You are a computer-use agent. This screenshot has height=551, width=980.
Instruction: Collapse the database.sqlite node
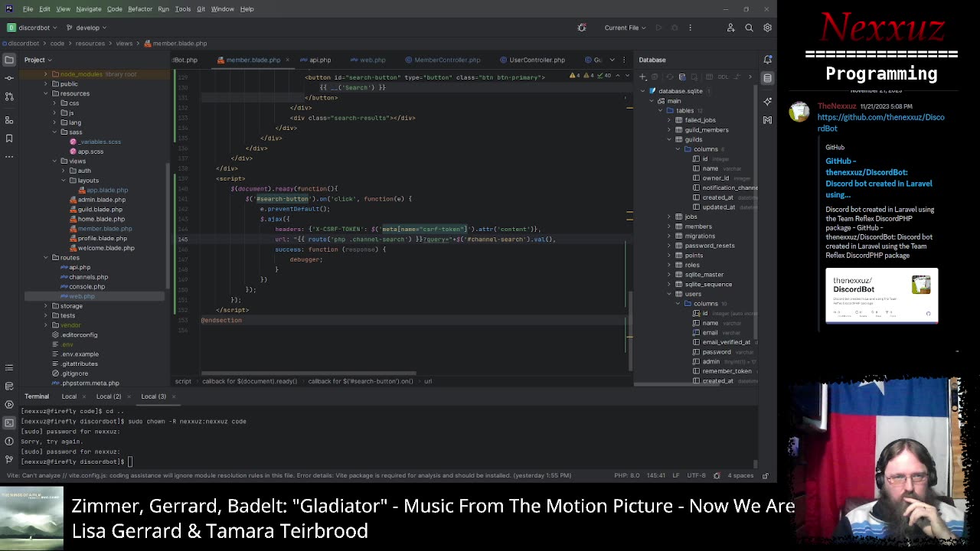[643, 91]
